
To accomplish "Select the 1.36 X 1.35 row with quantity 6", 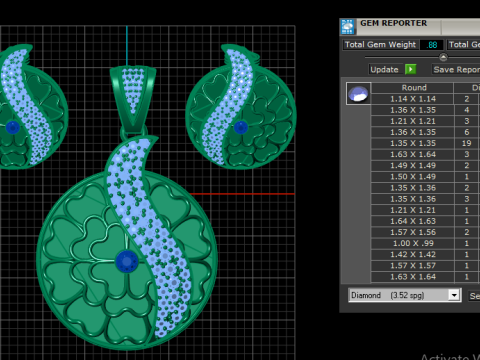I will tap(425, 132).
